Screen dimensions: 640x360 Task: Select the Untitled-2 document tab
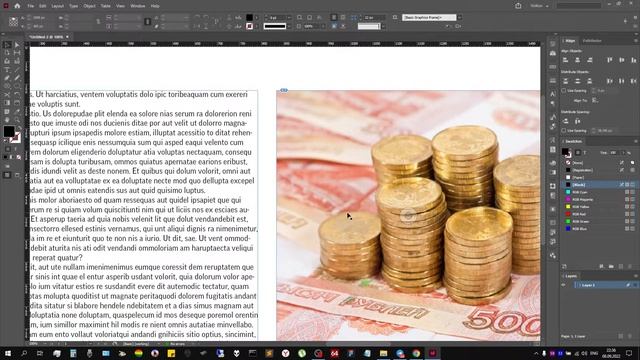pos(46,37)
